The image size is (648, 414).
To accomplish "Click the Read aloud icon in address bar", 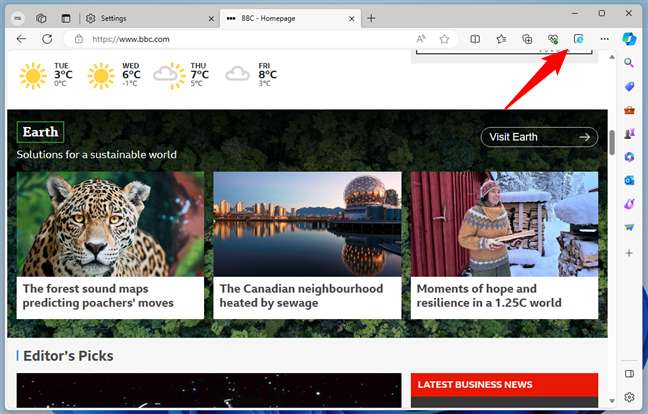I will [422, 39].
